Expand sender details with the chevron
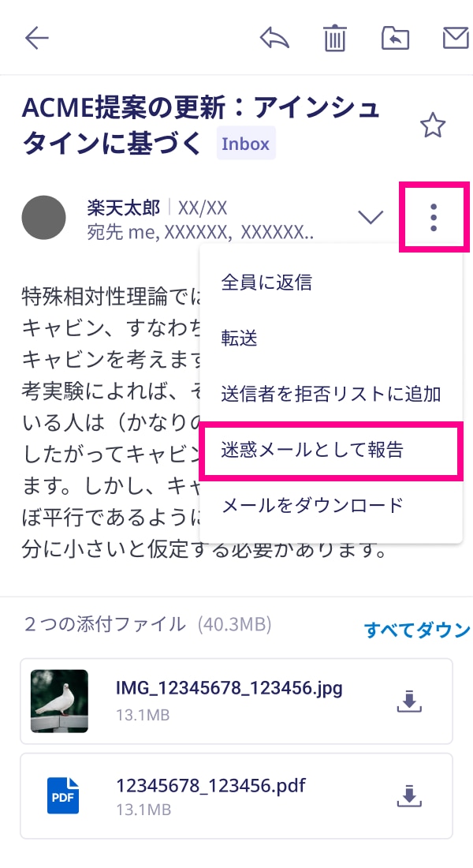 (x=371, y=216)
